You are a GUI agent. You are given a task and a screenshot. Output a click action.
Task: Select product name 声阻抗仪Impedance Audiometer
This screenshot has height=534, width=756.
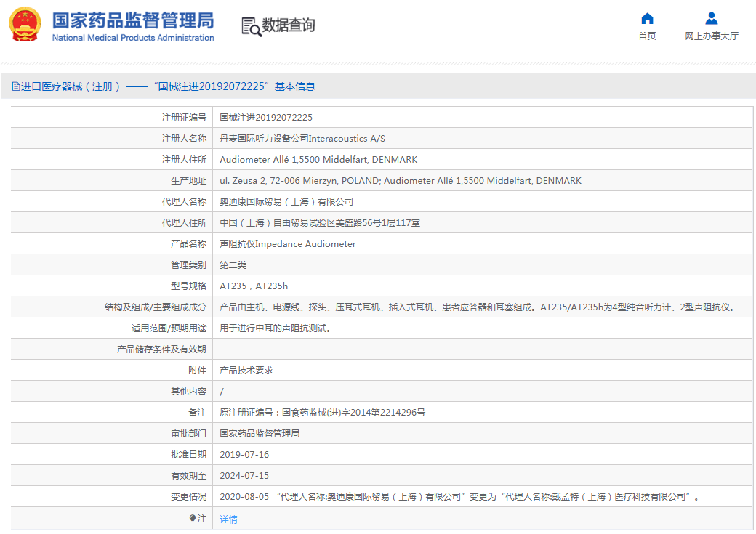(x=288, y=244)
